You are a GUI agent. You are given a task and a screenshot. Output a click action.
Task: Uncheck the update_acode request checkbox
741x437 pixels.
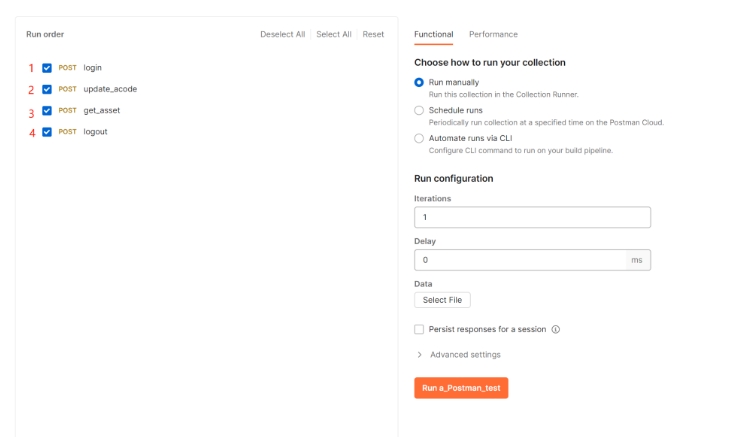click(47, 89)
